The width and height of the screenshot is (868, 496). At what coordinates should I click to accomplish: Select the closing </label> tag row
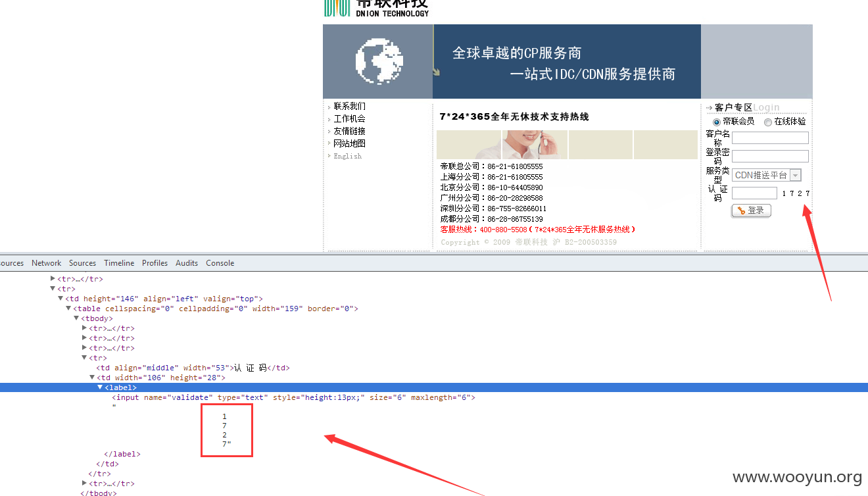coord(122,454)
